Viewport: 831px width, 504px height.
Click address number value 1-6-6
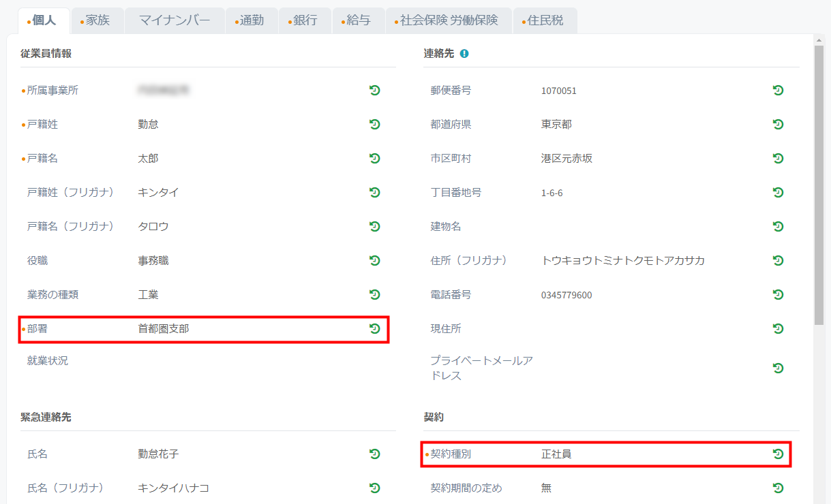(x=552, y=193)
